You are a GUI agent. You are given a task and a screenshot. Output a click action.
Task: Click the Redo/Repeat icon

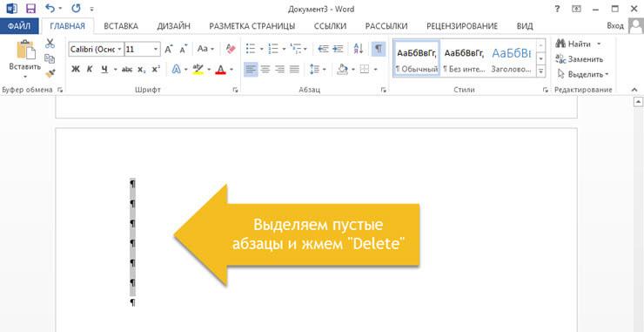(76, 8)
